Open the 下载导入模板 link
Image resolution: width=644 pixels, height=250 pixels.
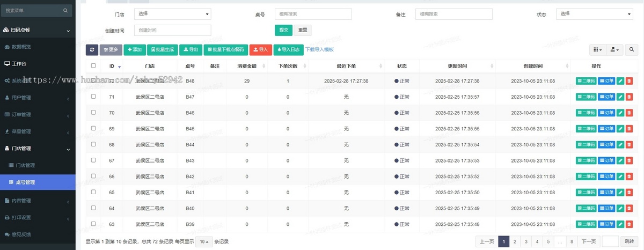point(319,49)
